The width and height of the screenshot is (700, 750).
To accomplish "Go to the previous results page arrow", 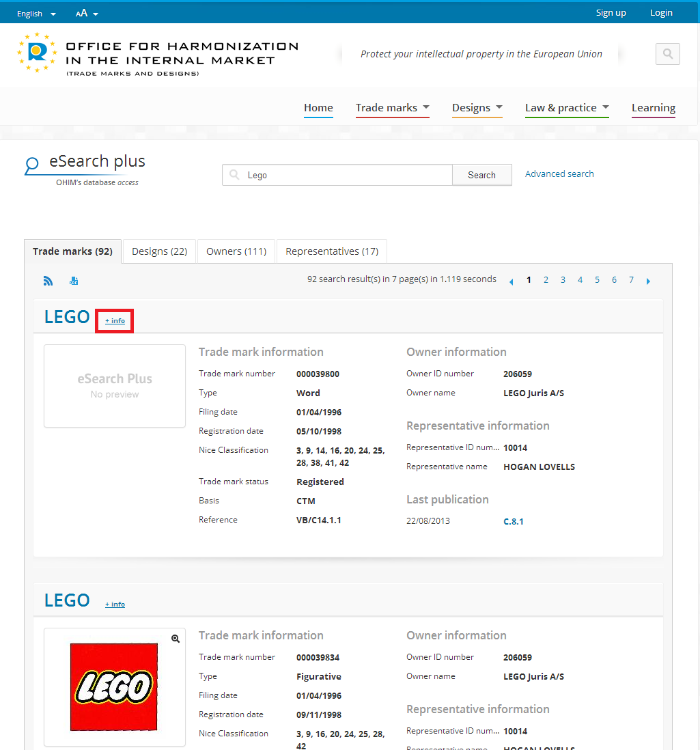I will 511,281.
